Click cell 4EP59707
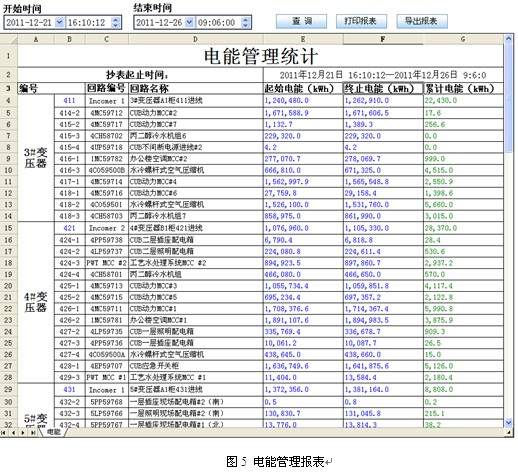The image size is (518, 475). coord(107,366)
